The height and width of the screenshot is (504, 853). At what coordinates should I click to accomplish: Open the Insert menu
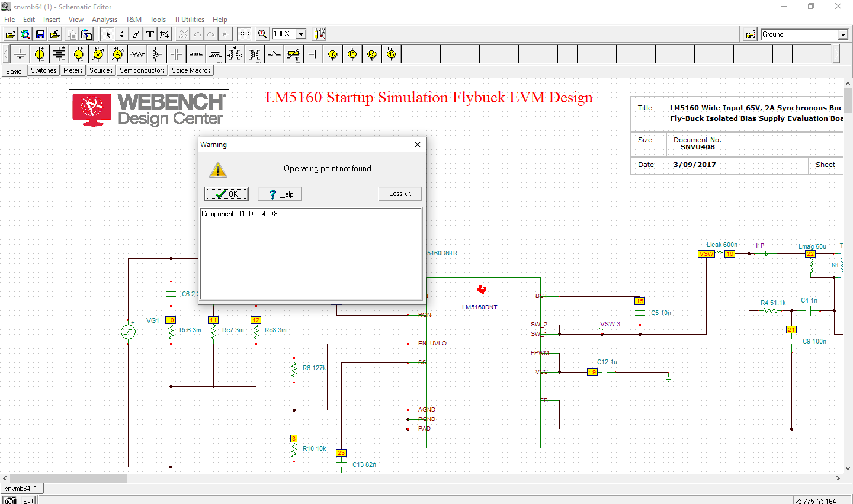(x=52, y=20)
